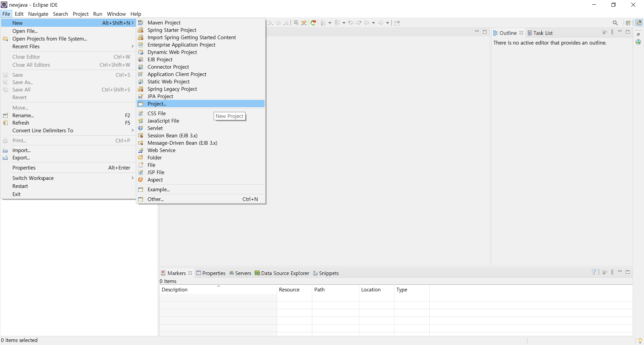Maximize the Outline view panel
The image size is (644, 345).
click(x=628, y=32)
